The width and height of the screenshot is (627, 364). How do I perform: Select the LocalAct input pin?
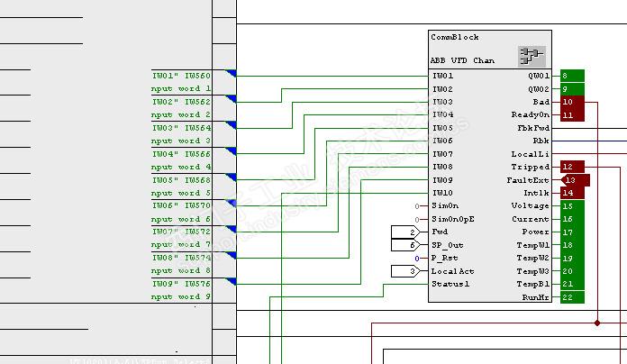[x=452, y=271]
